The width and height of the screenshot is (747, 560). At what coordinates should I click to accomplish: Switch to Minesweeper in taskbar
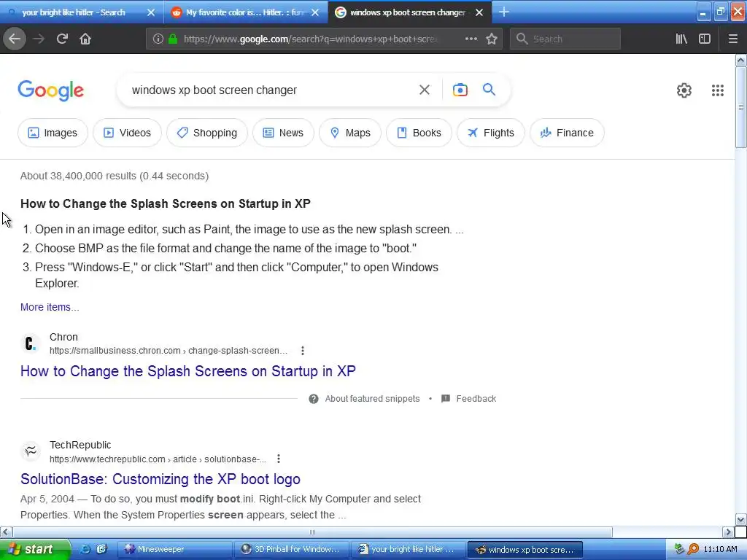click(x=175, y=550)
